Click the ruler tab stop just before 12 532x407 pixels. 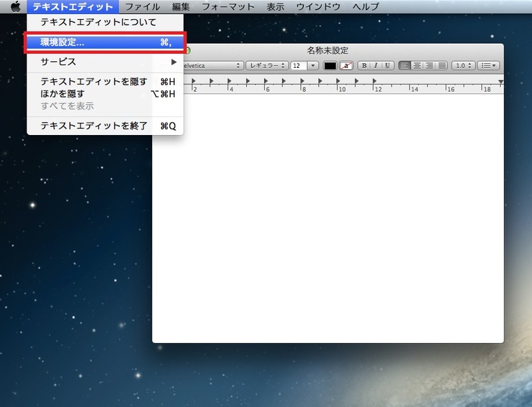374,80
